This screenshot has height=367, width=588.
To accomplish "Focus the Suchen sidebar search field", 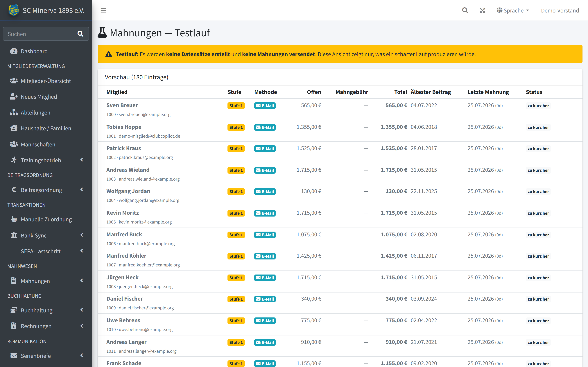I will 38,34.
